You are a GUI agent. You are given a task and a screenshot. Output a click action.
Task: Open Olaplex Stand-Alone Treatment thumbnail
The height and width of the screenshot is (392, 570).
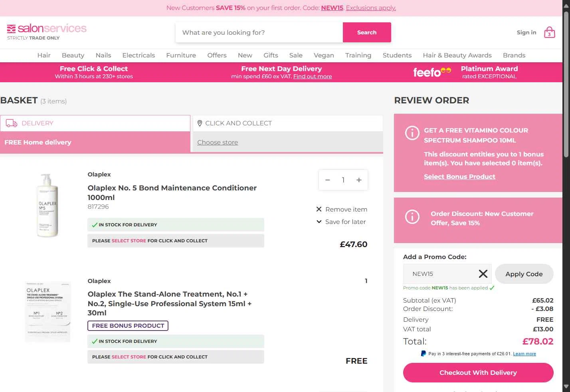point(48,311)
